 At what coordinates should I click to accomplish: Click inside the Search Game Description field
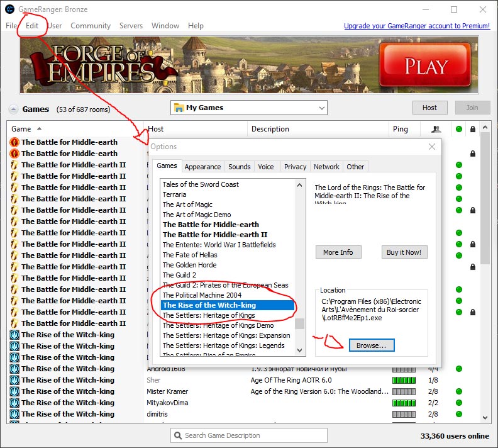coord(248,435)
